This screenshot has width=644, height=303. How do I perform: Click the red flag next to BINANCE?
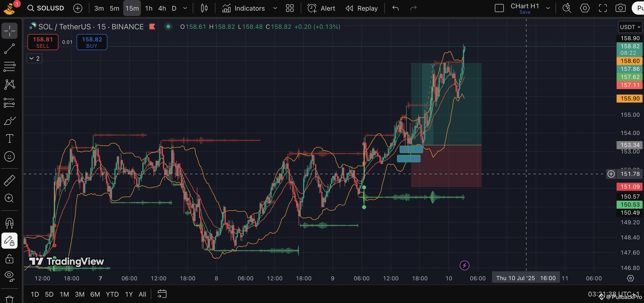click(152, 26)
